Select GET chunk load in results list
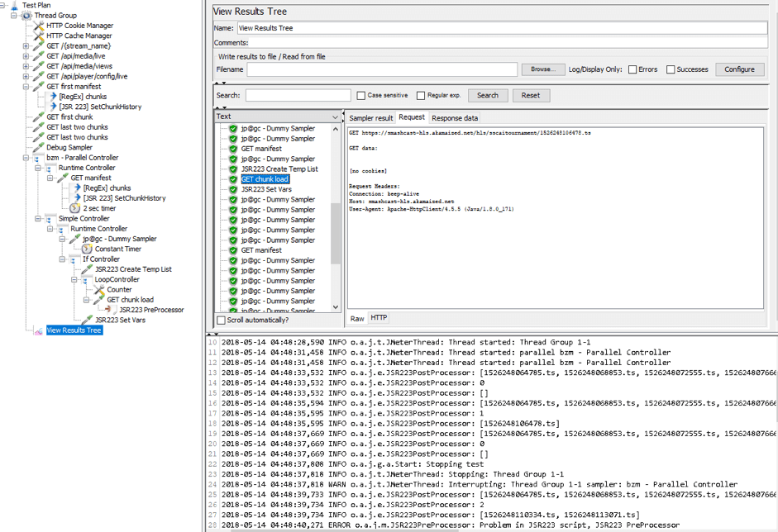The height and width of the screenshot is (532, 778). tap(265, 179)
